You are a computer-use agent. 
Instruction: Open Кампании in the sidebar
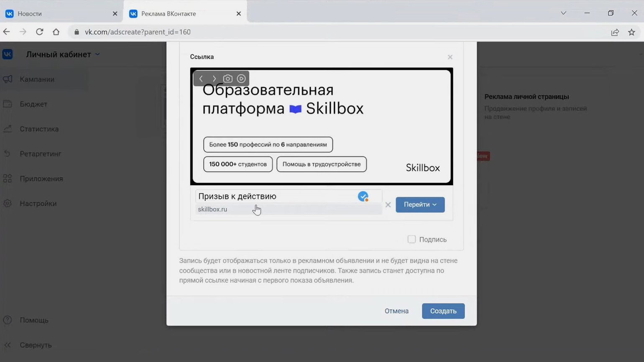(x=37, y=79)
